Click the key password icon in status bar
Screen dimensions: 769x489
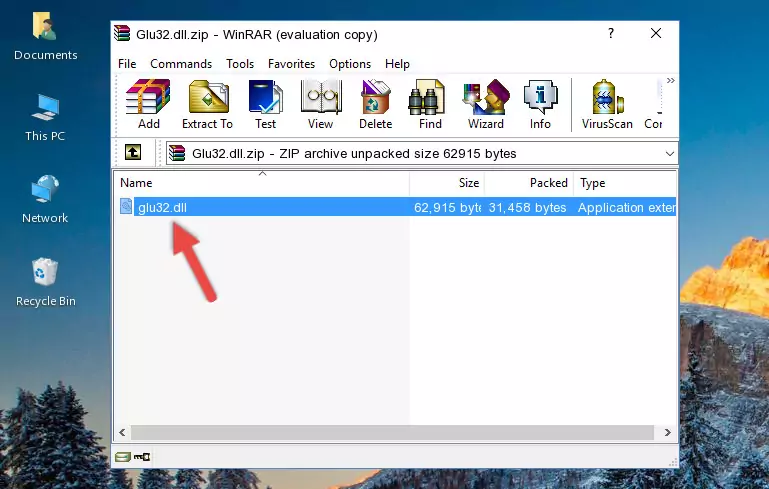point(142,457)
